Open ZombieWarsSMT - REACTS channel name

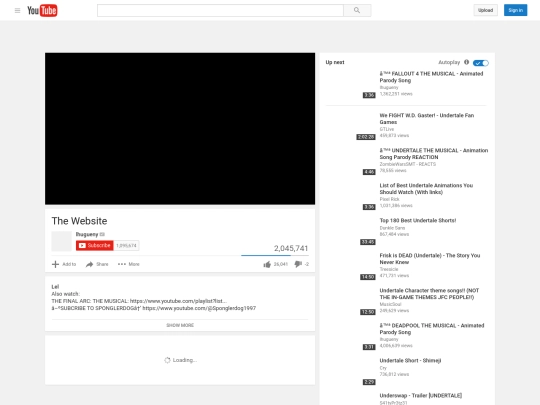tap(408, 164)
